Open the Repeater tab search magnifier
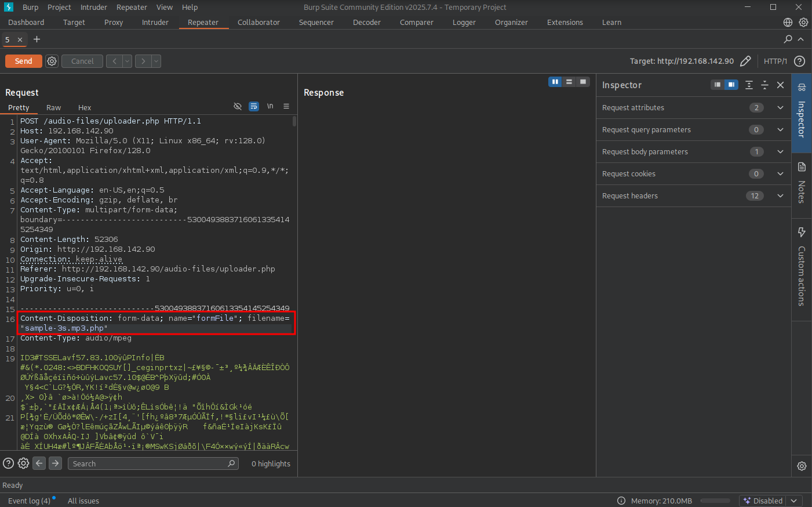Viewport: 812px width, 507px height. (788, 39)
